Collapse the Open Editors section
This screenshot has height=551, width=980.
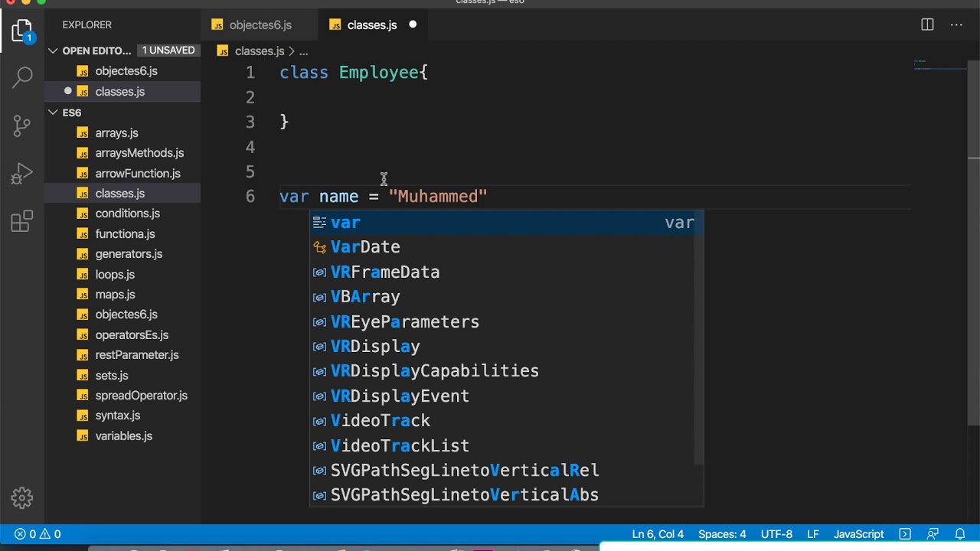pos(53,51)
